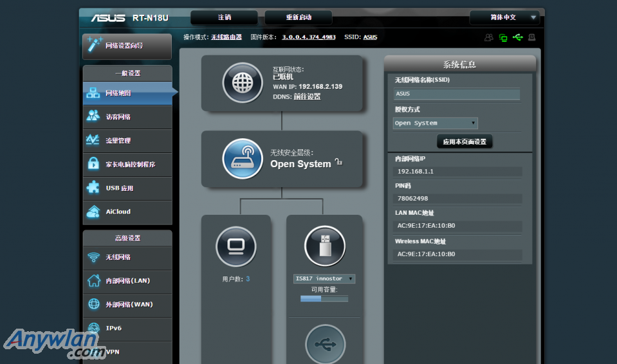Click the 无线路由器 operation mode link
617x364 pixels.
tap(226, 37)
